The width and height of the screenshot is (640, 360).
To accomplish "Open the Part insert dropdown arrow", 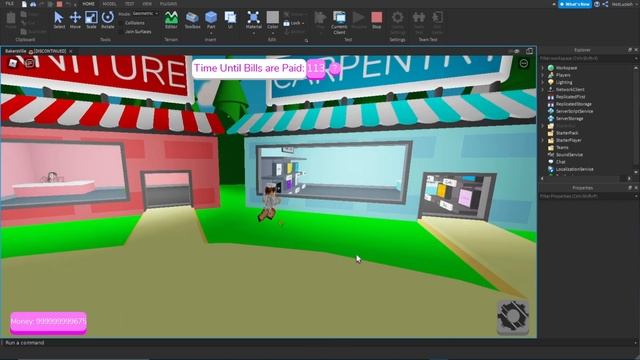I will [x=211, y=32].
